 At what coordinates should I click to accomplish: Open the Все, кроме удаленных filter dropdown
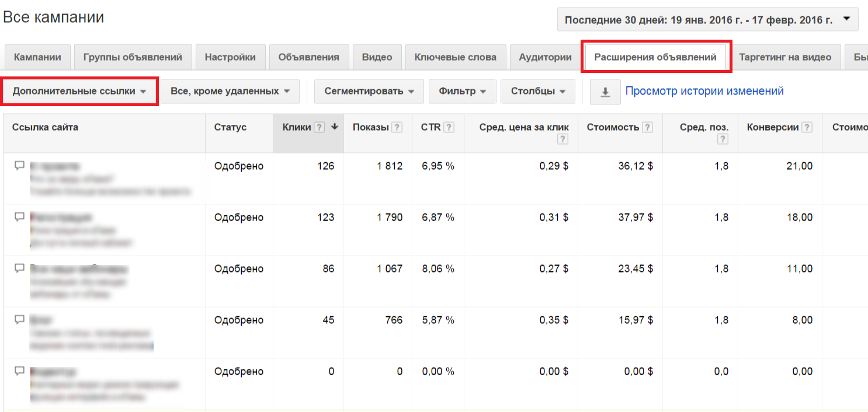(x=230, y=92)
